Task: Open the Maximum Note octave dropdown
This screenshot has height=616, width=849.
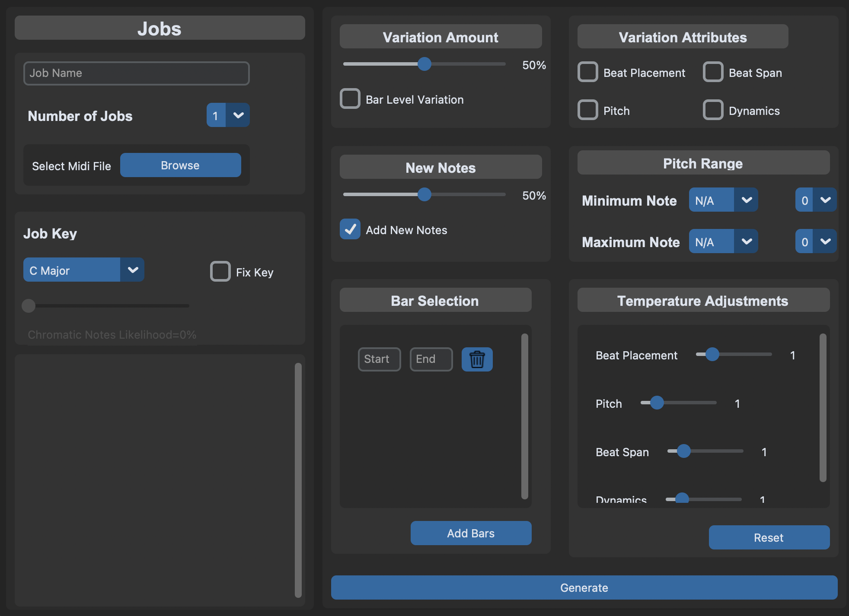Action: 815,241
